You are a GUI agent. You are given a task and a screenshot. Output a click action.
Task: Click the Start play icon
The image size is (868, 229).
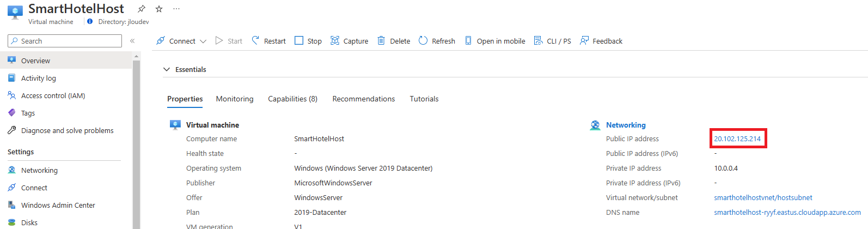pos(219,41)
